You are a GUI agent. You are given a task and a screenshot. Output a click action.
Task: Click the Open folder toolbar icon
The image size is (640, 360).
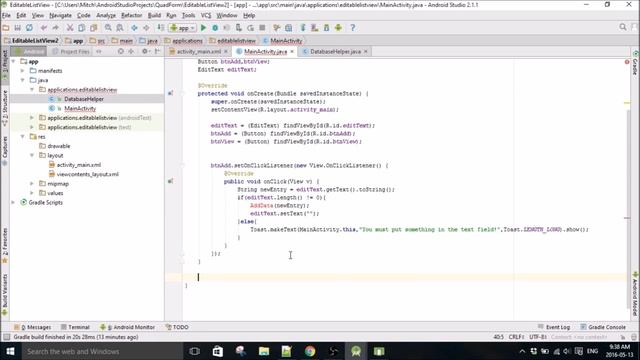[x=6, y=28]
